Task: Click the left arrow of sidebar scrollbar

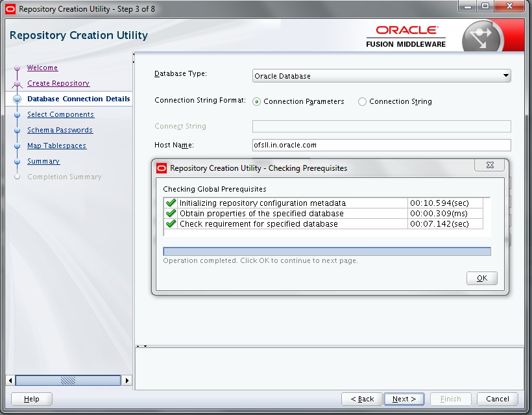Action: tap(10, 381)
